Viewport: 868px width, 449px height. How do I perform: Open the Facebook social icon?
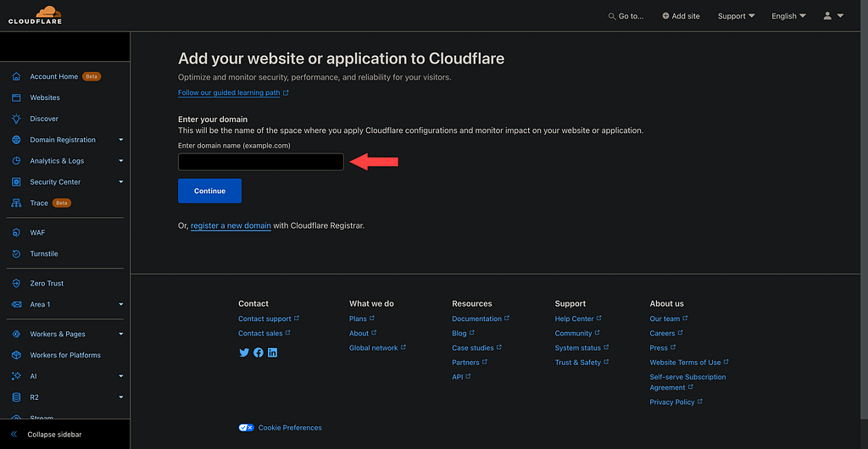(259, 352)
